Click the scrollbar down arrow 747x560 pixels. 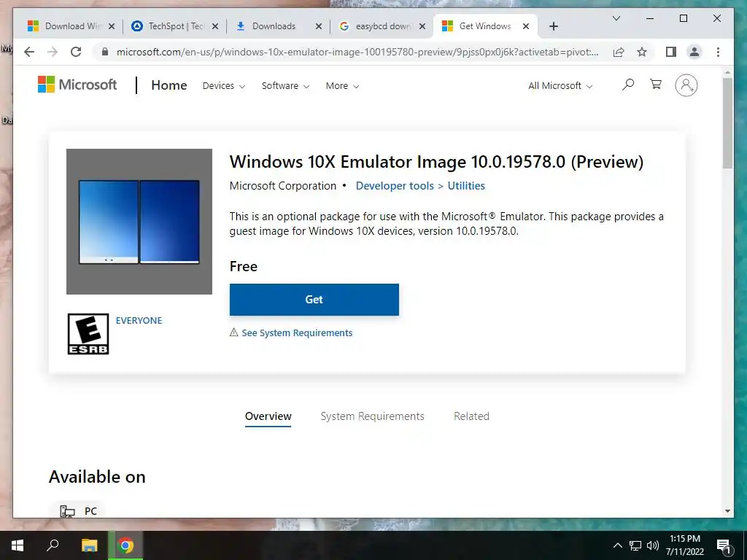click(x=727, y=511)
